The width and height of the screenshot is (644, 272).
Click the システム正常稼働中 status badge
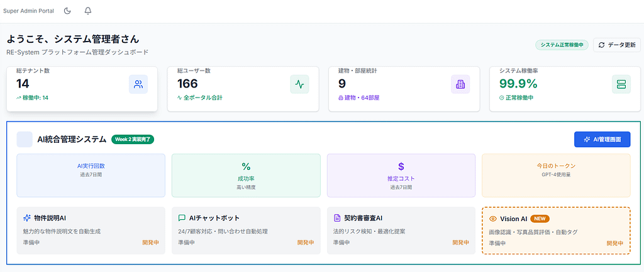562,45
